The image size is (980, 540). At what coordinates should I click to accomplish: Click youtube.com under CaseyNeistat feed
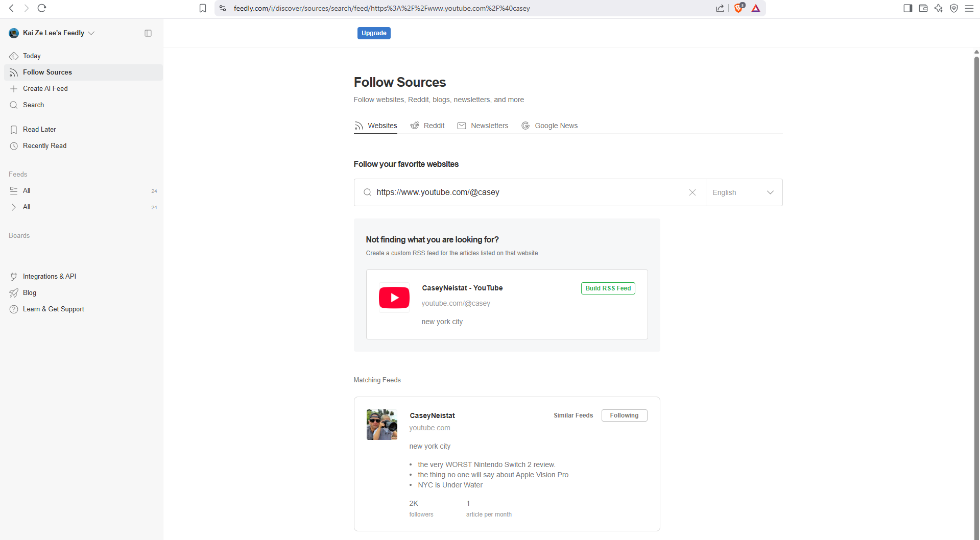coord(429,428)
